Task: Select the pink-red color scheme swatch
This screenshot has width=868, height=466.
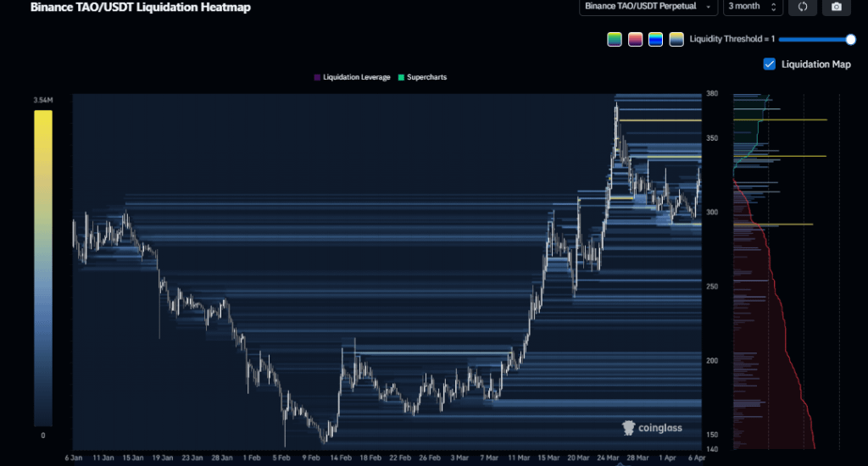Action: click(x=635, y=39)
